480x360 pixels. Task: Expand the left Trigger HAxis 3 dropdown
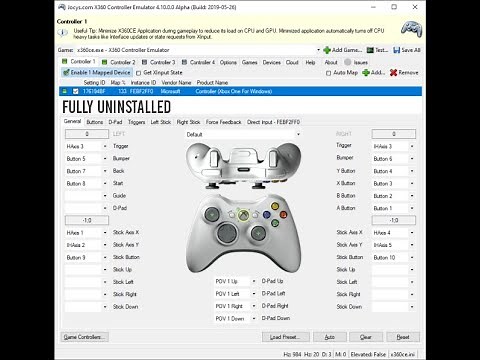coord(105,146)
